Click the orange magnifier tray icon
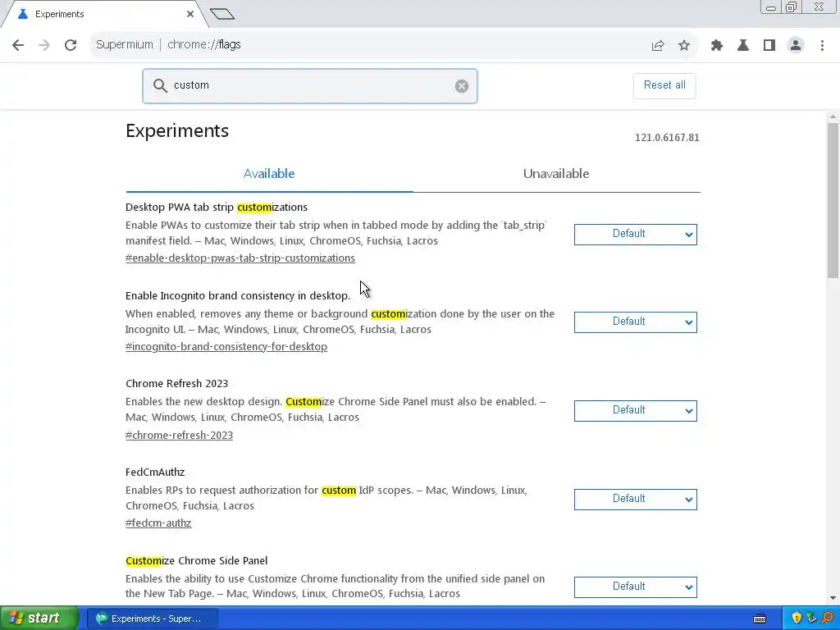Image resolution: width=840 pixels, height=630 pixels. 828,619
